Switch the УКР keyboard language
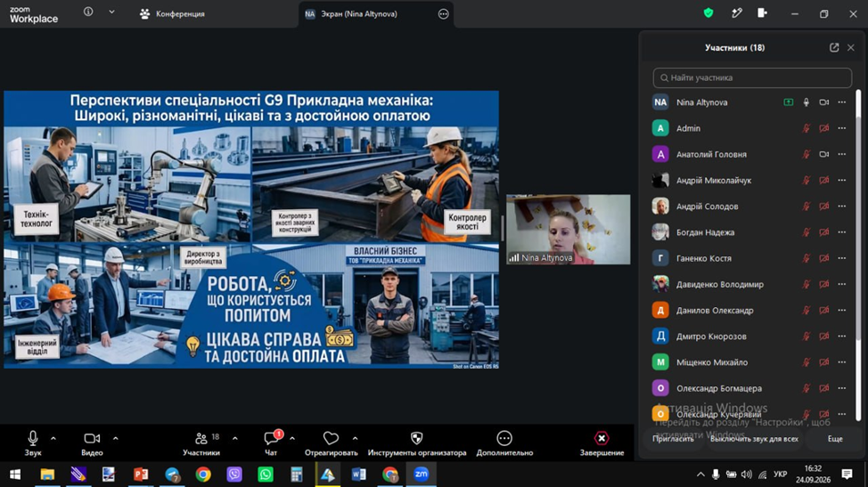 [781, 475]
